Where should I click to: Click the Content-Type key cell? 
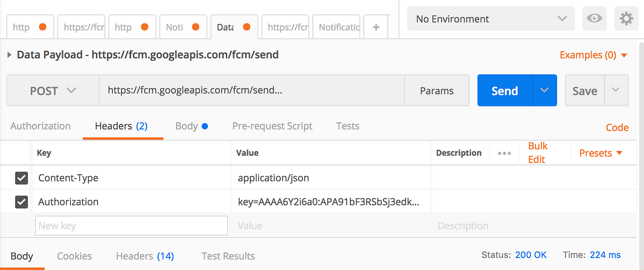pos(132,178)
